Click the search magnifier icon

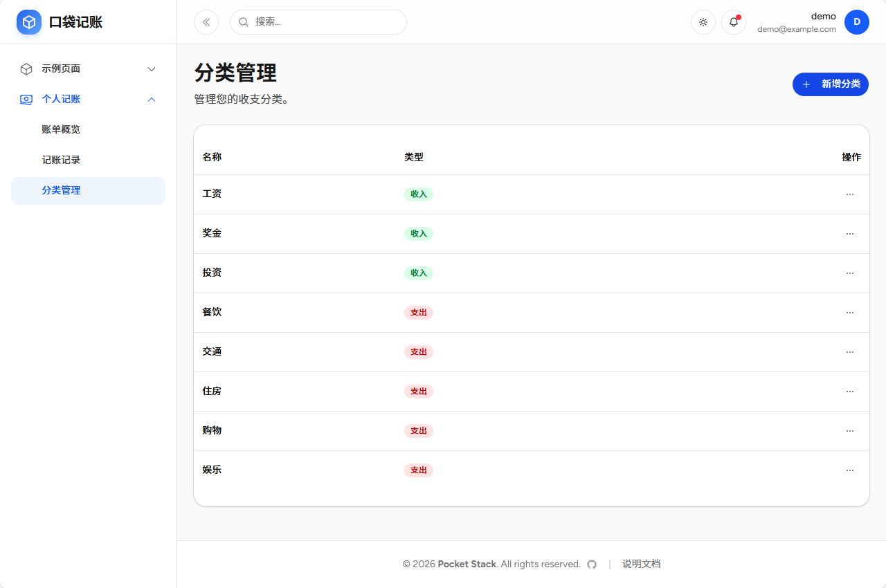click(243, 21)
